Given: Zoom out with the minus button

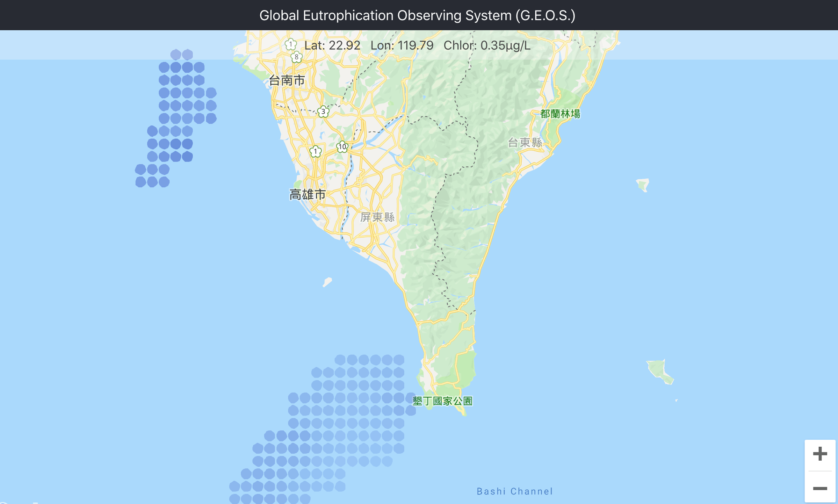Looking at the screenshot, I should [820, 488].
